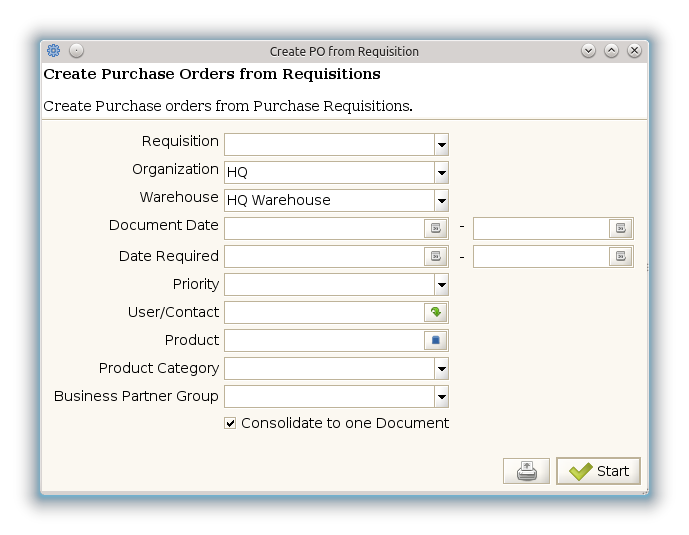The image size is (689, 535).
Task: Focus the User/Contact input field
Action: pyautogui.click(x=324, y=312)
